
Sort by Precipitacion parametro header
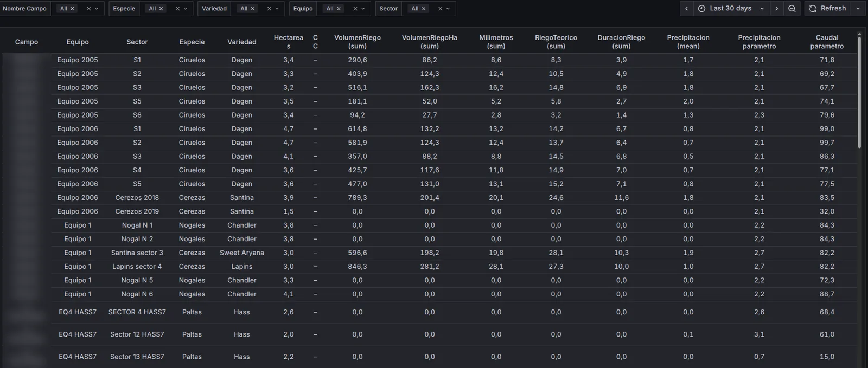point(759,42)
